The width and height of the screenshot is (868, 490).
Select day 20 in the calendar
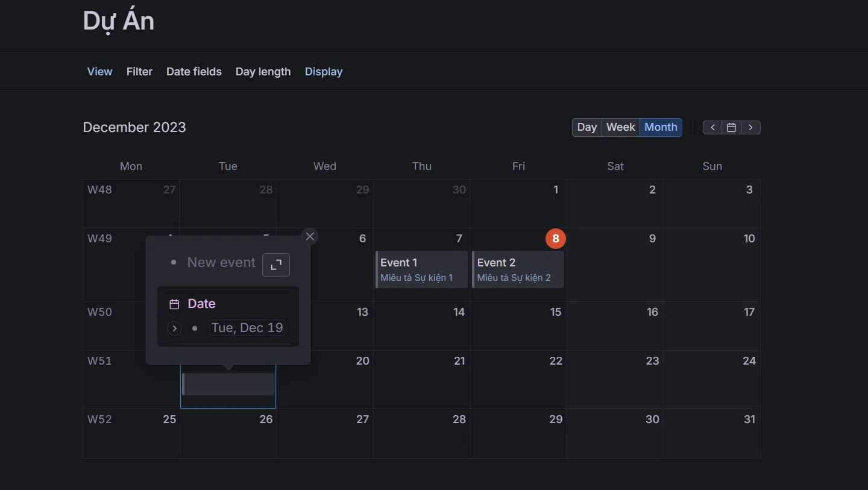[362, 361]
